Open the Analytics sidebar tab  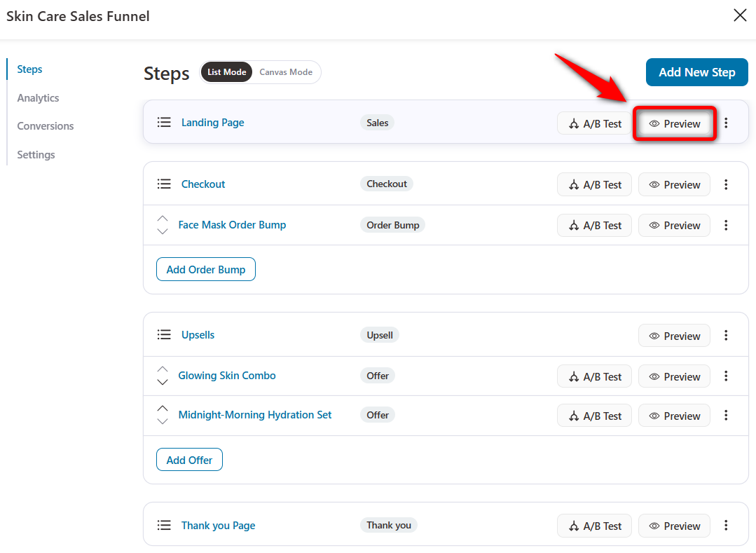[x=38, y=98]
